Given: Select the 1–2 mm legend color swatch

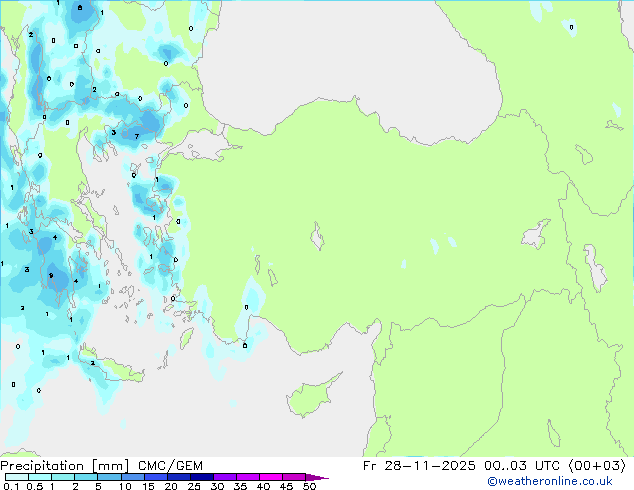Looking at the screenshot, I should pyautogui.click(x=63, y=477).
